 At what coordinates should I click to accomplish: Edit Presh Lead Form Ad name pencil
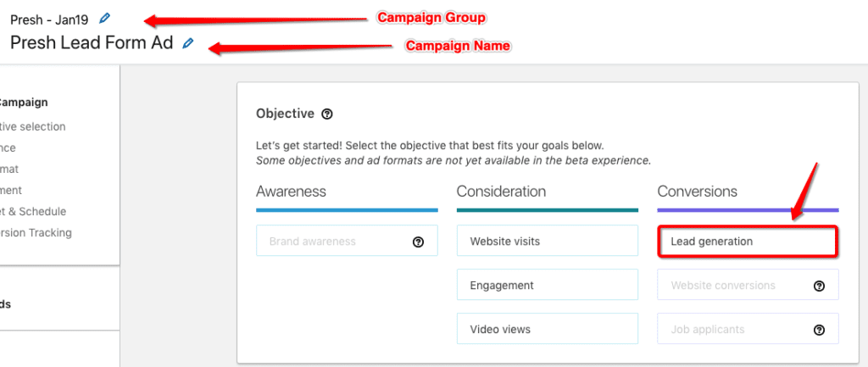(189, 42)
